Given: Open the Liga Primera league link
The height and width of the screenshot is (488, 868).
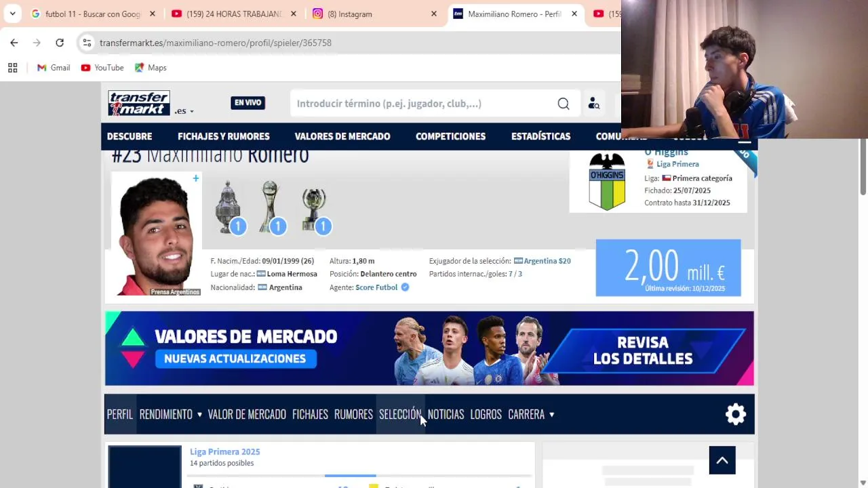Looking at the screenshot, I should tap(677, 164).
